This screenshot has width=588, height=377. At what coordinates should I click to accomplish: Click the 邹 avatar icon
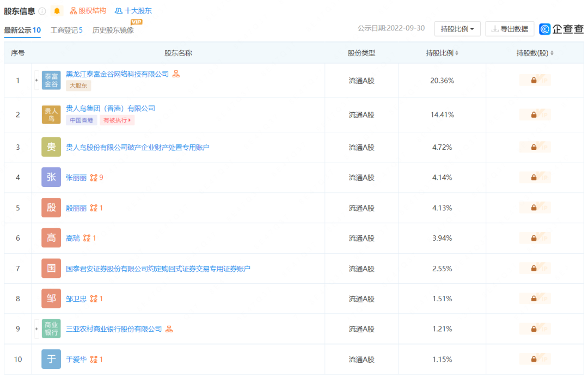[x=51, y=299]
